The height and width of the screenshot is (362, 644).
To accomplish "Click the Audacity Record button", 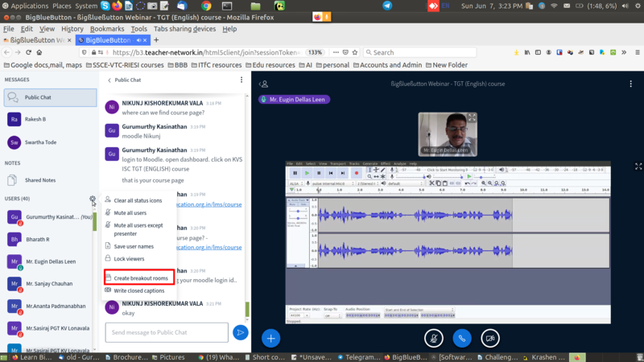I will point(356,173).
